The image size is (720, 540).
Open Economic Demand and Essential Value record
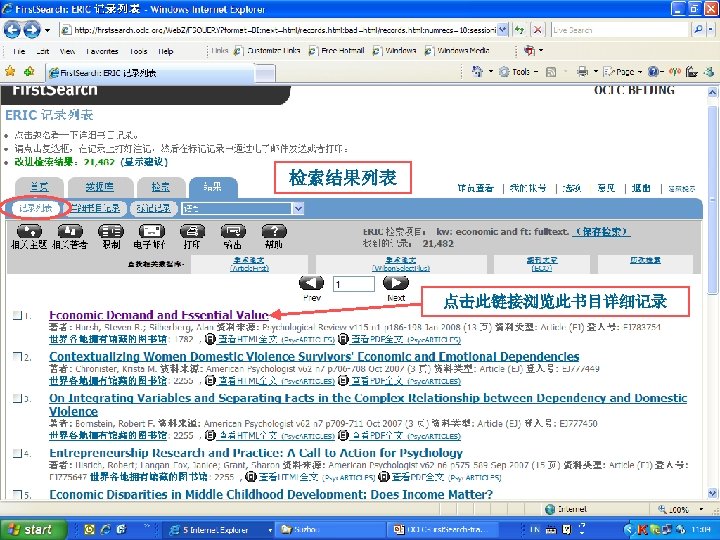click(159, 315)
